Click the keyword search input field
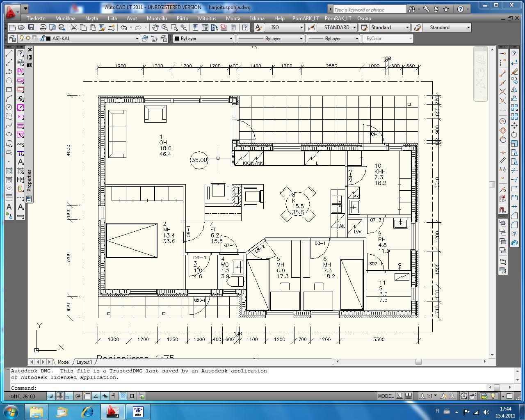This screenshot has width=525, height=420. point(369,9)
